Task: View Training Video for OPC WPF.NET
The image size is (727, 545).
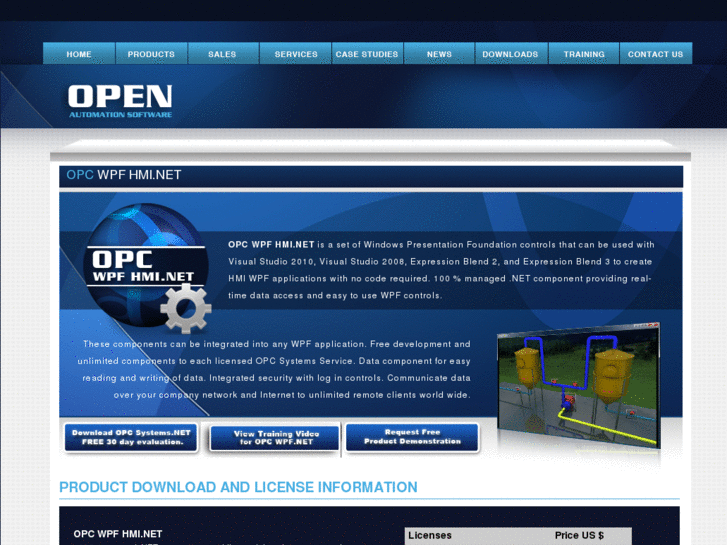Action: pos(275,437)
